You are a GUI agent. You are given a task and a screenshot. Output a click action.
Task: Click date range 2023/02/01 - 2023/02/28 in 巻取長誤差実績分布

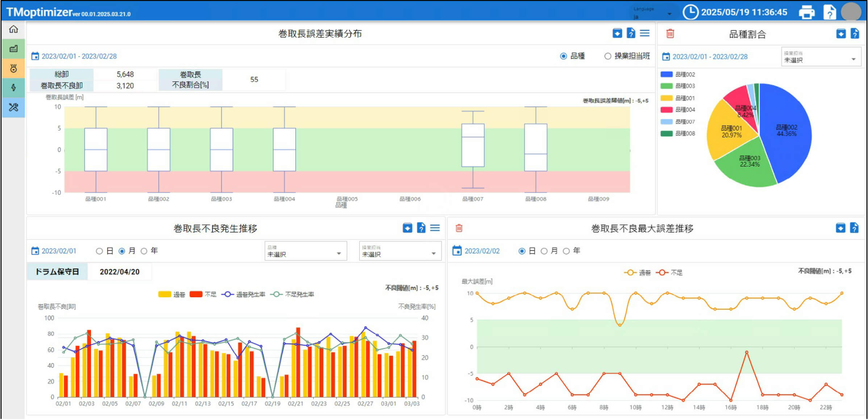79,56
